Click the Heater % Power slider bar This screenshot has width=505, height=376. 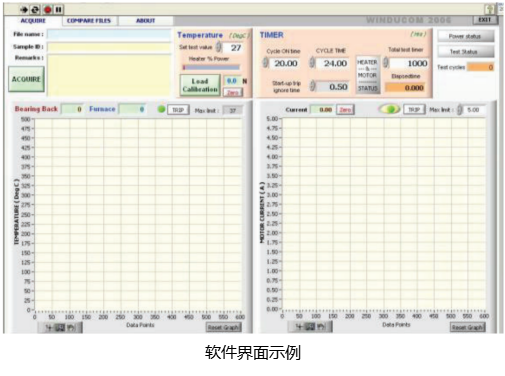pyautogui.click(x=211, y=67)
